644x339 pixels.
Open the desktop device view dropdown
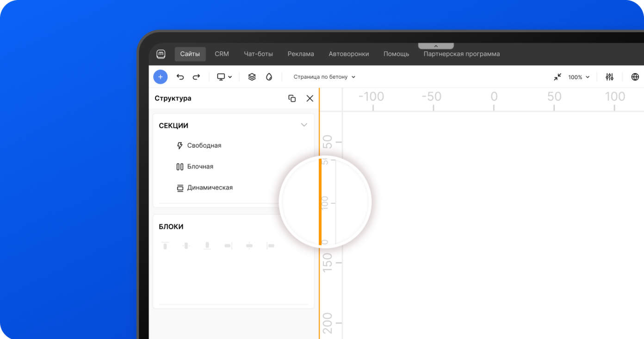coord(224,77)
